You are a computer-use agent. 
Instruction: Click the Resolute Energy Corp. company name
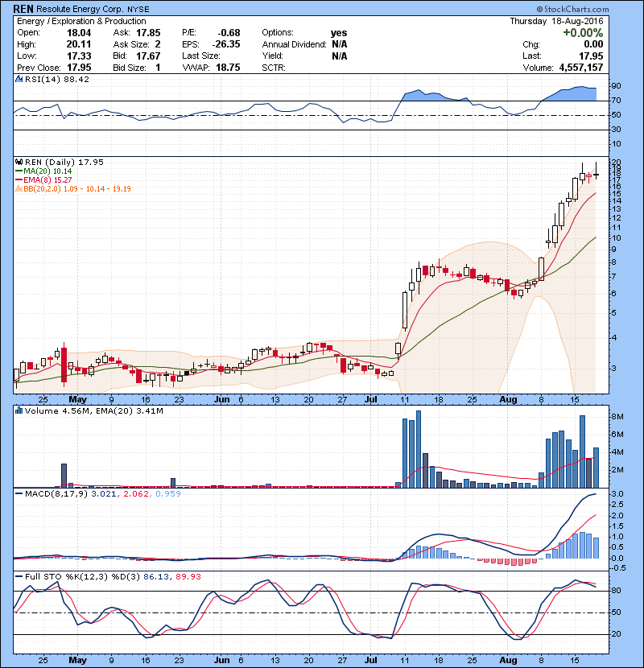(79, 9)
